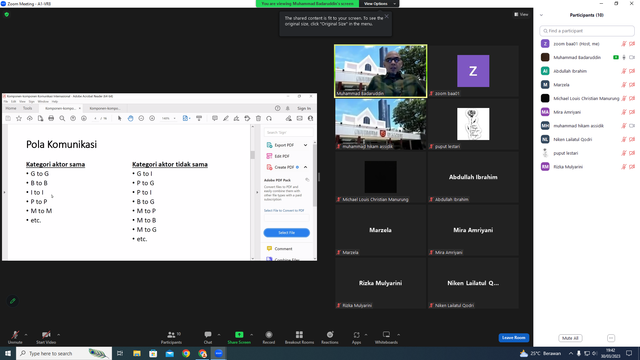Toggle mic for Abdullah Ibrahim in participants list
640x360 pixels.
pos(624,71)
